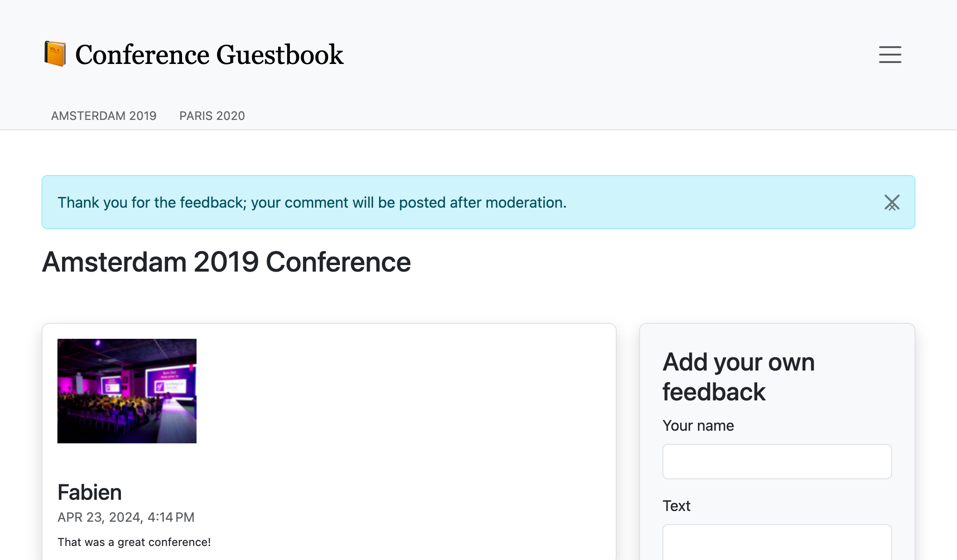Click the Amsterdam 2019 Conference heading
The height and width of the screenshot is (560, 957).
(x=226, y=262)
